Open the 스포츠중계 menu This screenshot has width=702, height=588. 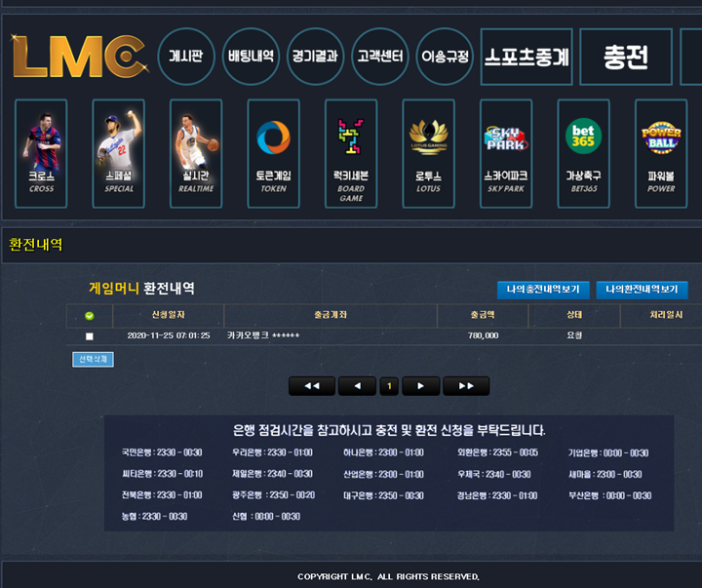point(526,57)
